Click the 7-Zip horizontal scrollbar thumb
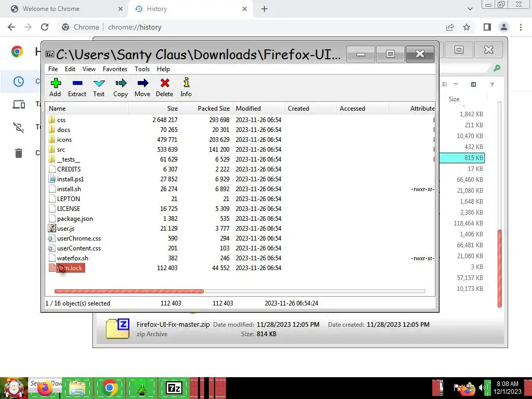The image size is (532, 399). click(x=129, y=291)
